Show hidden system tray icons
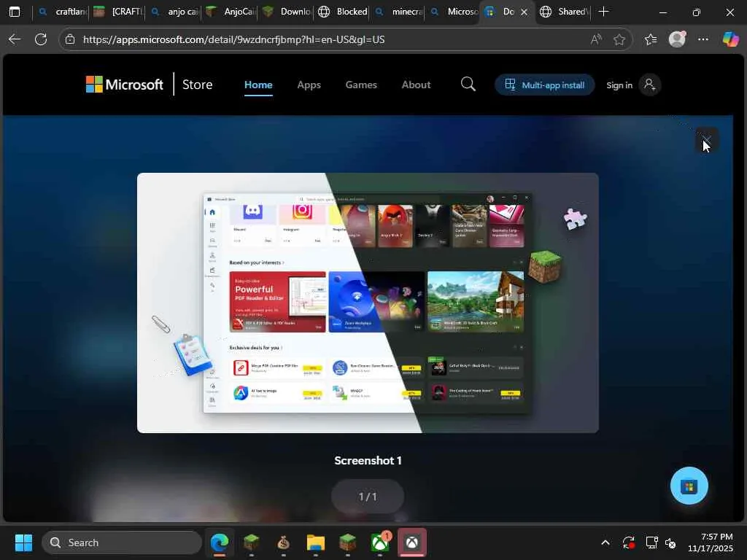747x560 pixels. pos(605,542)
